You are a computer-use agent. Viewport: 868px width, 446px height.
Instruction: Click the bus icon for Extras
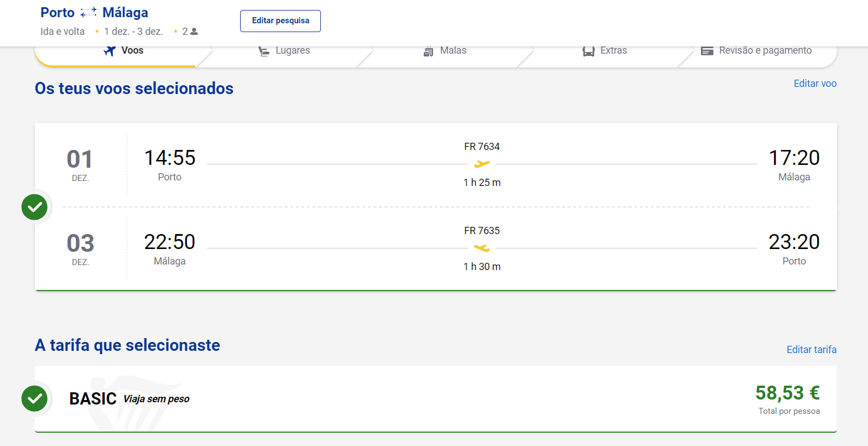coord(588,51)
